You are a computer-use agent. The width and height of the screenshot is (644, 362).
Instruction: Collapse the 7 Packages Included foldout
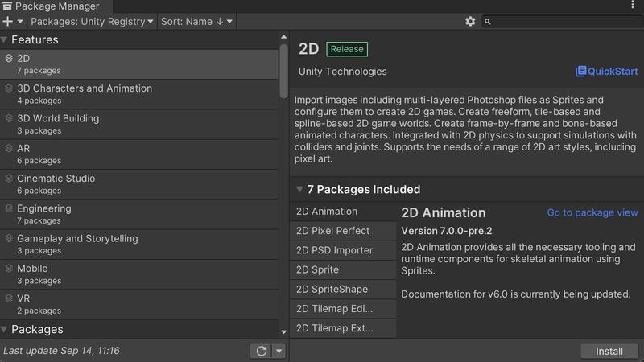point(299,190)
